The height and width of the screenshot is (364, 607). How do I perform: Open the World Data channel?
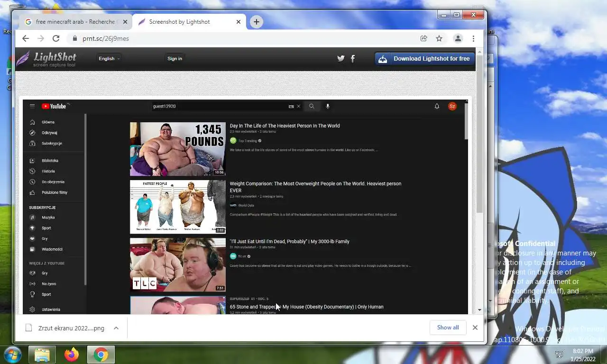click(x=242, y=206)
